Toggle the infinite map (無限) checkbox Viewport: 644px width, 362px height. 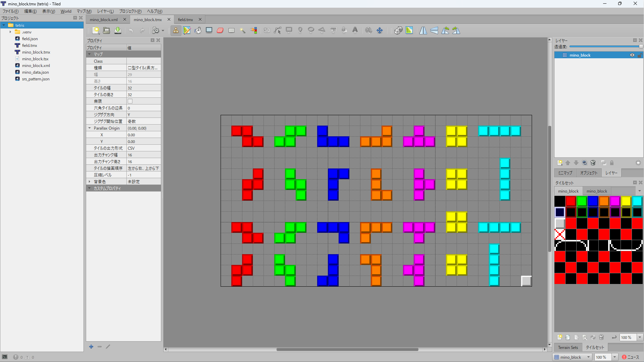pos(130,101)
